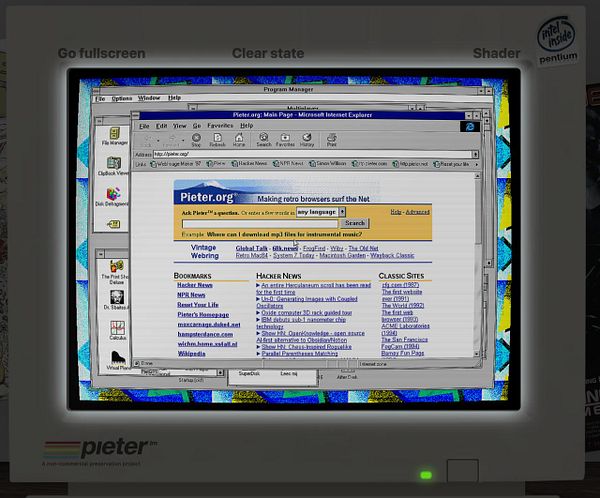Open the View menu in Internet Explorer
This screenshot has height=498, width=600.
pyautogui.click(x=179, y=126)
